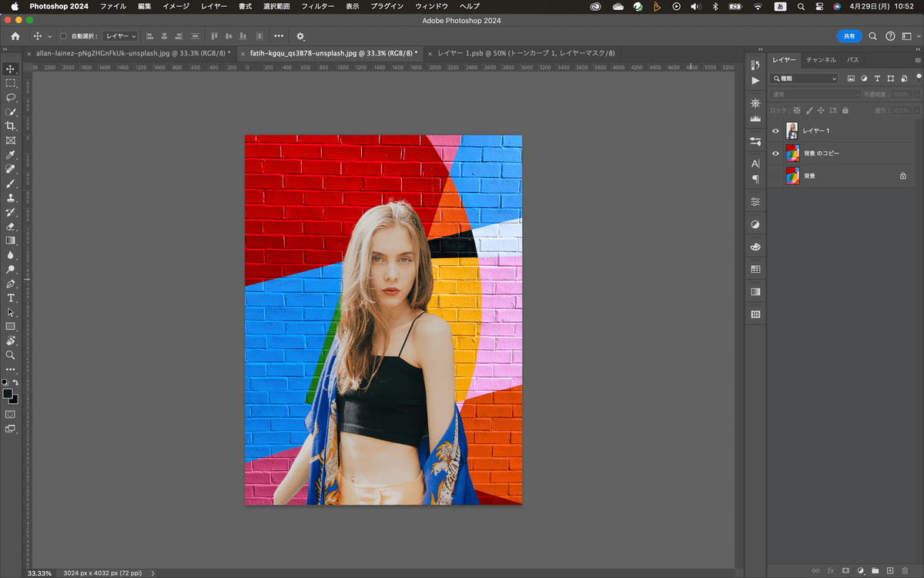Click the blue 共有 share button
924x578 pixels.
tap(849, 36)
